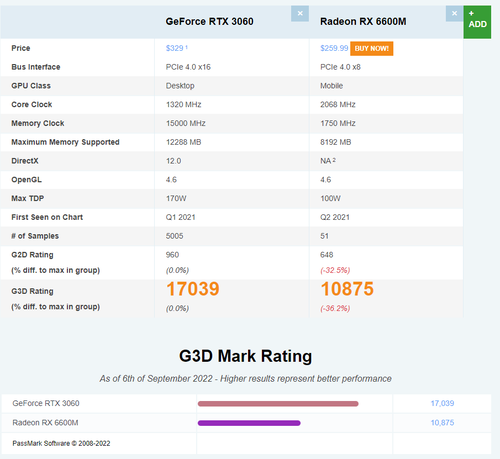Remove Radeon RX 6600M with its X icon

coord(454,14)
